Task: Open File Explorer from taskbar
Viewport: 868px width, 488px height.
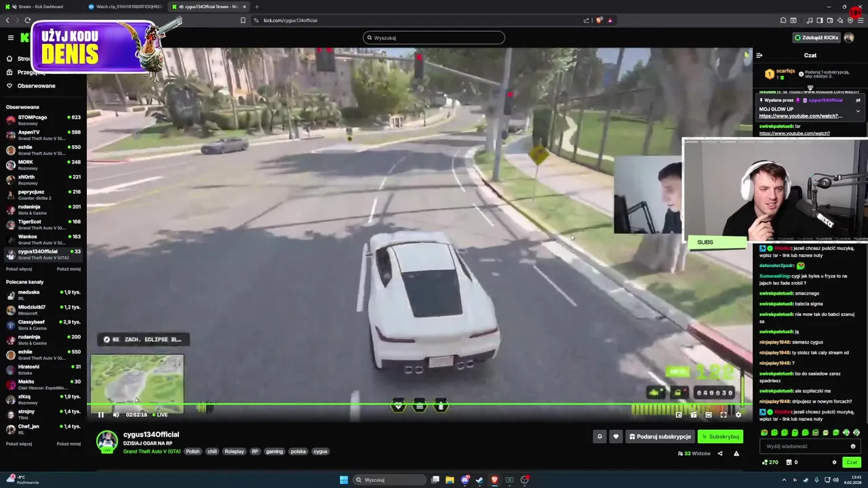Action: coord(450,480)
